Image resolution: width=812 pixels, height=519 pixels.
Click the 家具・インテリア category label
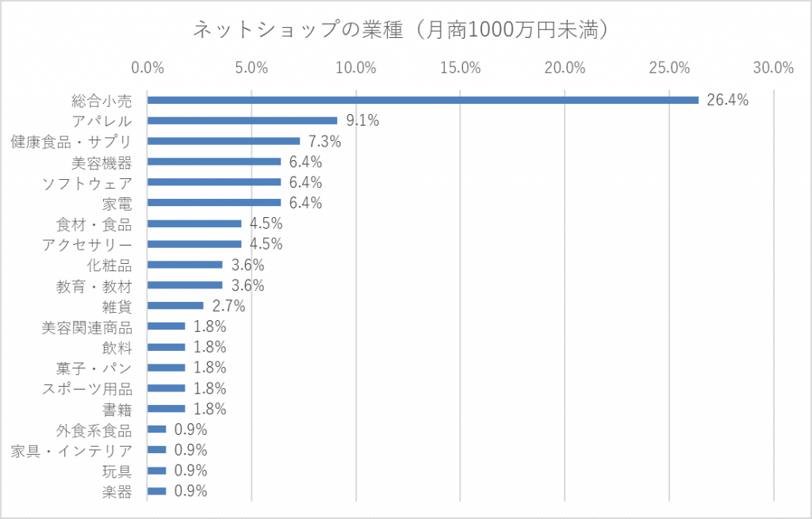click(71, 451)
